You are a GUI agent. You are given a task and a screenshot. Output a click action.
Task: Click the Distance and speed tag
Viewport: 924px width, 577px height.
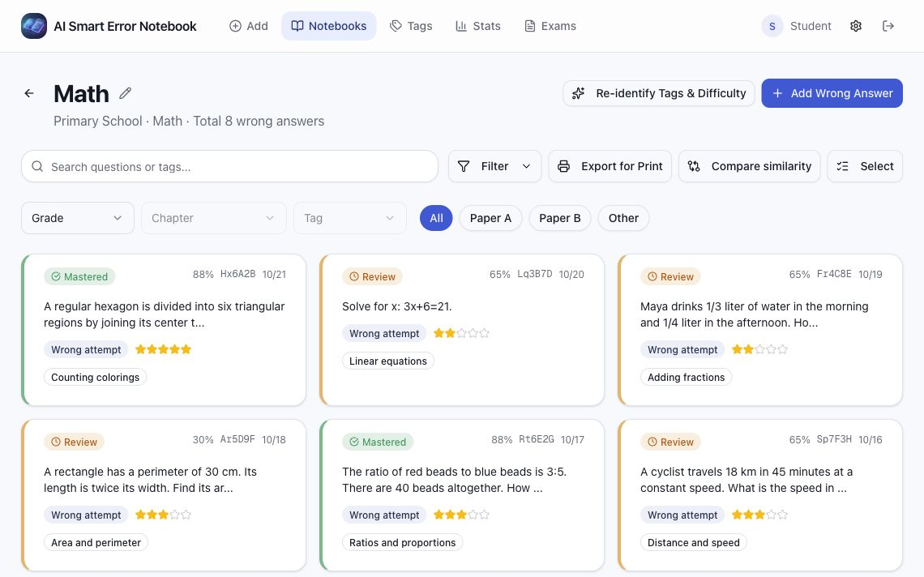[694, 543]
